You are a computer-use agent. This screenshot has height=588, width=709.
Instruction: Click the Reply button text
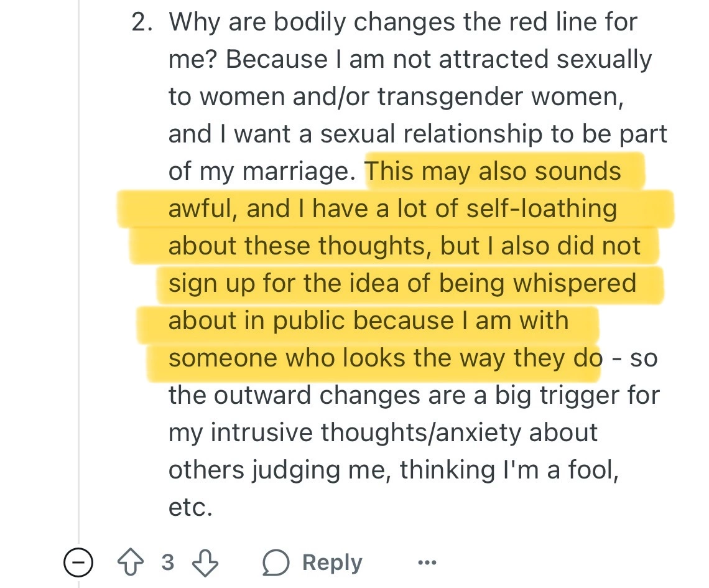[331, 562]
